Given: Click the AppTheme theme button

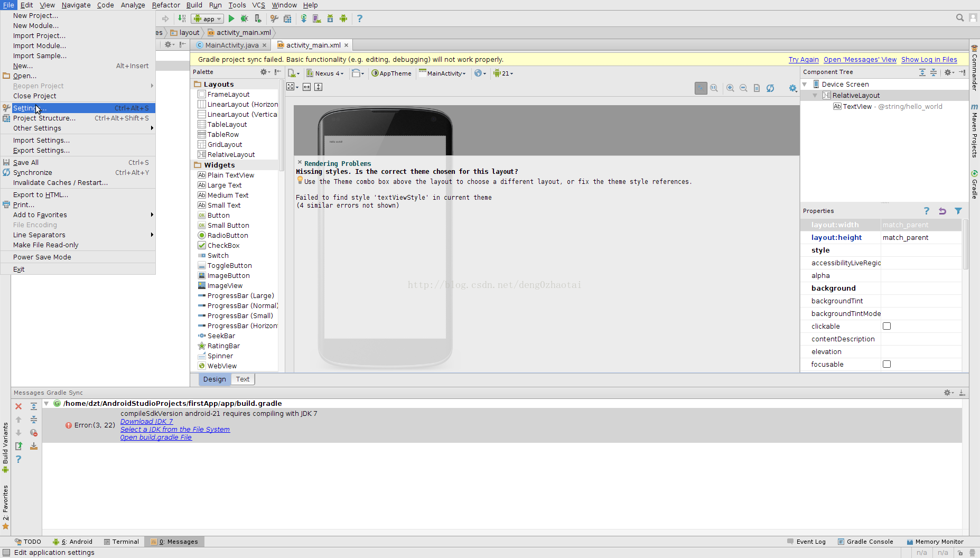Looking at the screenshot, I should (391, 73).
